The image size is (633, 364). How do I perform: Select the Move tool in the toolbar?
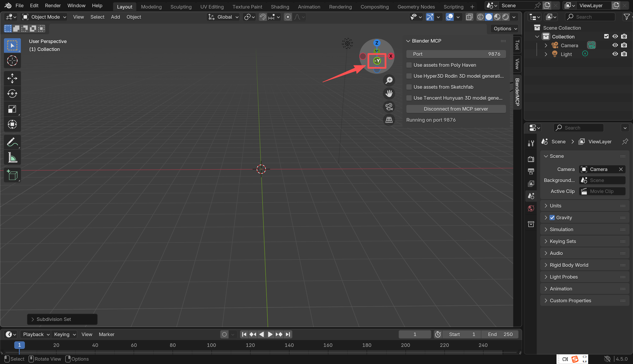12,78
